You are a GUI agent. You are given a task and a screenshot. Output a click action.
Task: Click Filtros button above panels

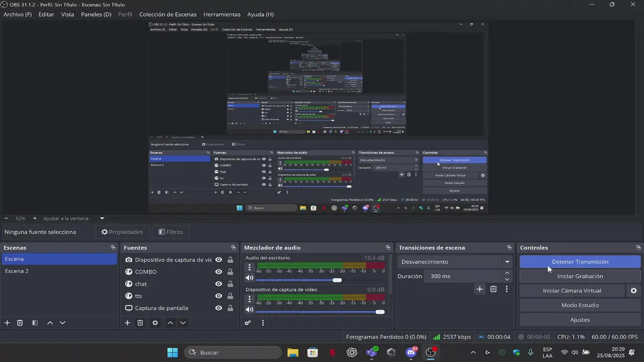[171, 232]
